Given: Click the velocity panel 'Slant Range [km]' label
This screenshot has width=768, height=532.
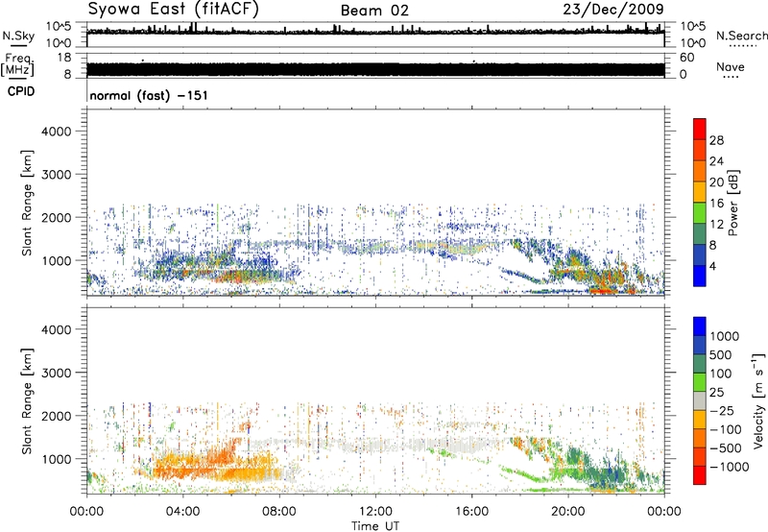Looking at the screenshot, I should (x=27, y=400).
